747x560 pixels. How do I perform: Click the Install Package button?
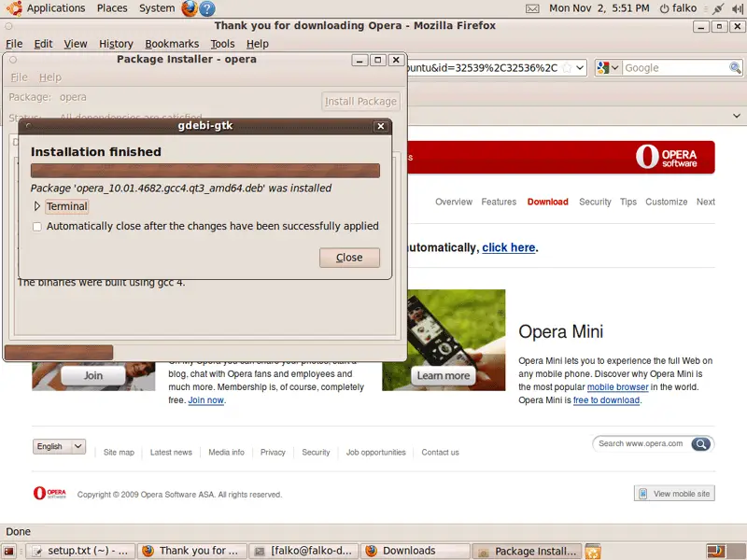tap(360, 101)
